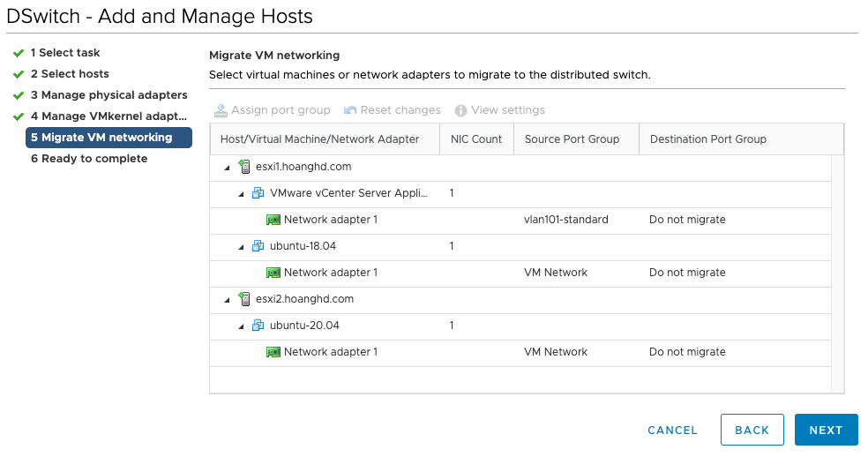Click the Migrate VM networking heading text
868x457 pixels.
coord(274,56)
